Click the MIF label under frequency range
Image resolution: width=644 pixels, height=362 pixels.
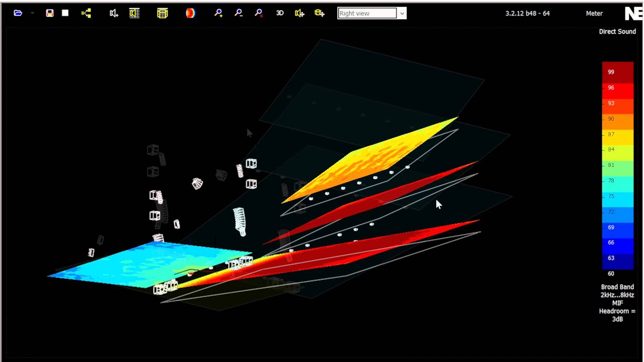(x=617, y=303)
